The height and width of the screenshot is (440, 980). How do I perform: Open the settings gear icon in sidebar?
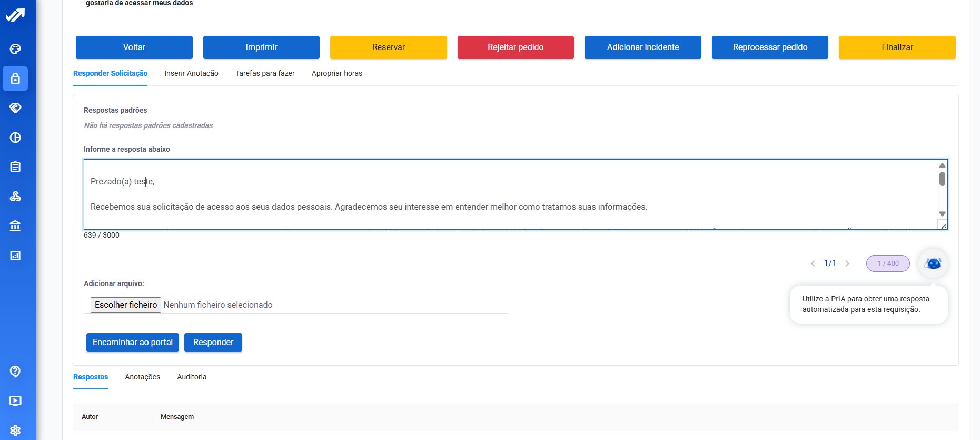15,430
